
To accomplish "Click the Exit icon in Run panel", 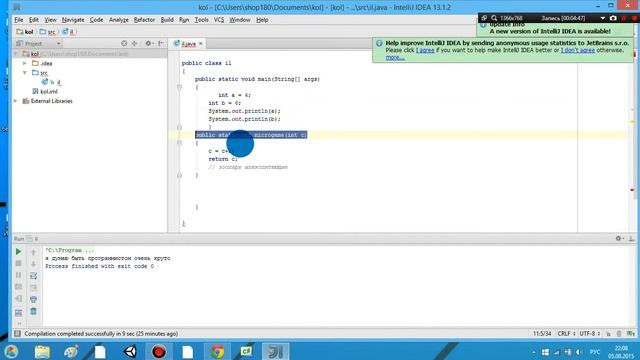I will coord(18,299).
